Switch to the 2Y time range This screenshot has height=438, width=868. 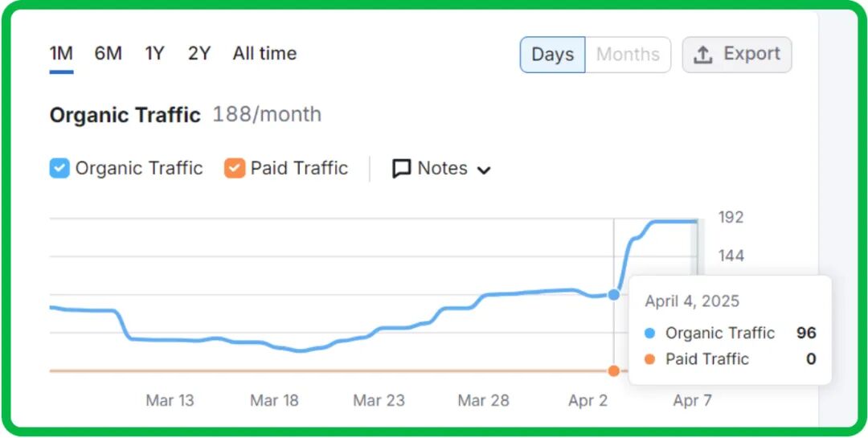coord(199,54)
